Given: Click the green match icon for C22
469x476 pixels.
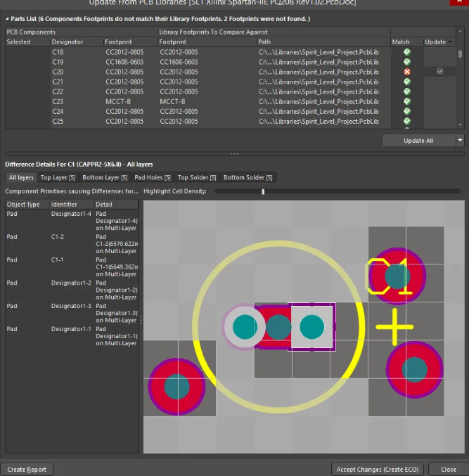Looking at the screenshot, I should pyautogui.click(x=406, y=91).
